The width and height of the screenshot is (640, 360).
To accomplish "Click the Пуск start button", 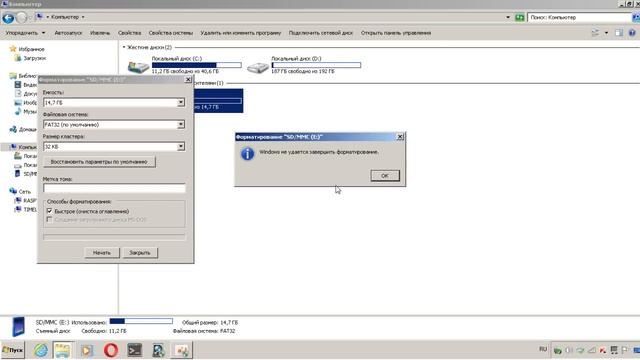I will (x=13, y=350).
